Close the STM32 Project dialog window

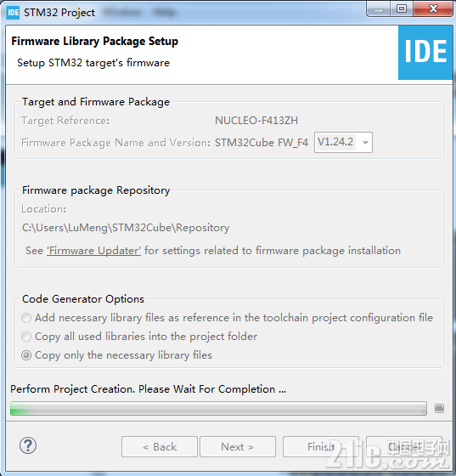[x=433, y=9]
